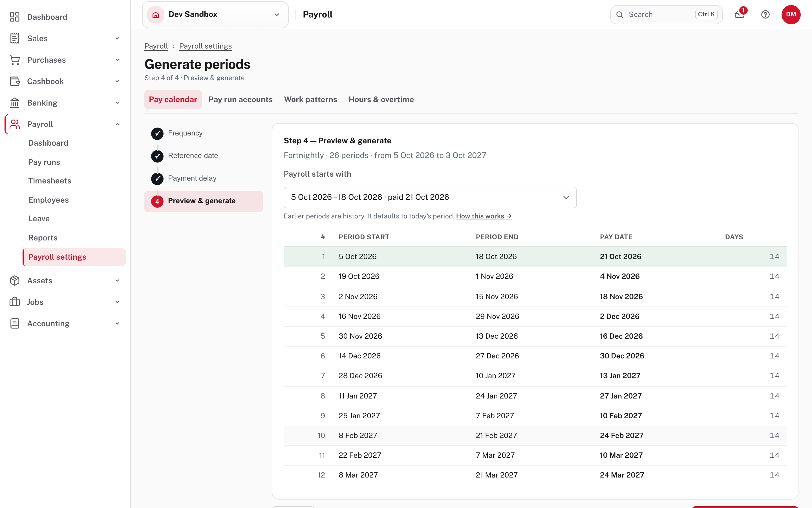Expand the Purchases menu chevron
The image size is (812, 508).
(x=117, y=60)
